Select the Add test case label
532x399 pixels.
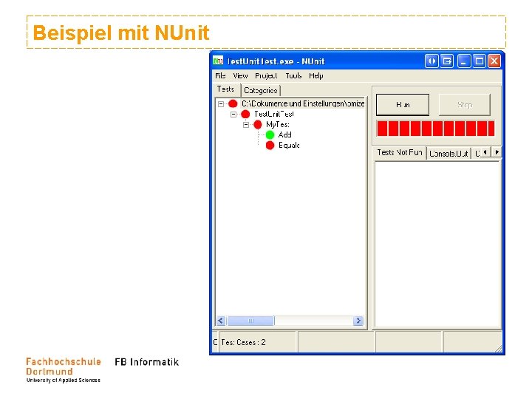284,135
